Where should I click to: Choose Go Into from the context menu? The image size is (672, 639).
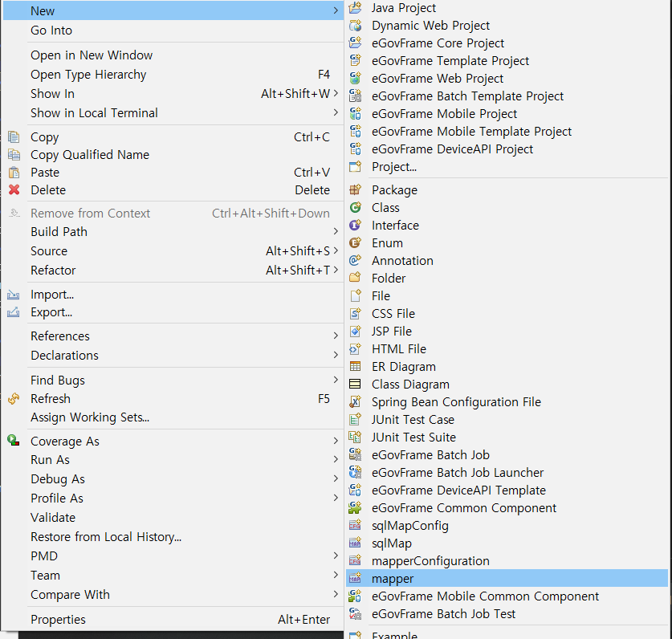173,31
